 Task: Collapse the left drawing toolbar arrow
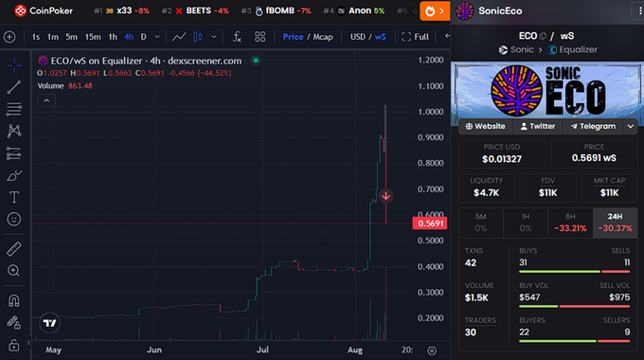pyautogui.click(x=28, y=342)
